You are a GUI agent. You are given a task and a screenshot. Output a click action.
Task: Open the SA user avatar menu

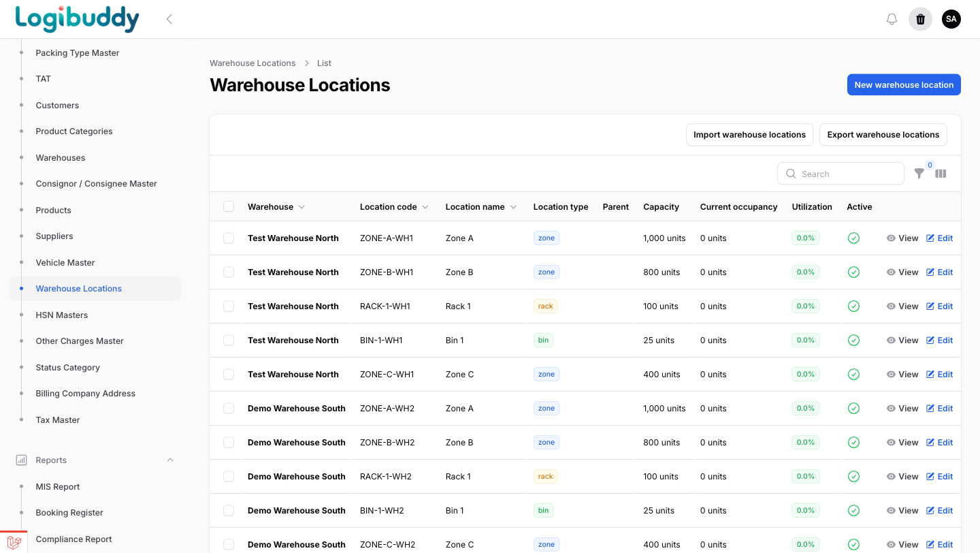[951, 19]
